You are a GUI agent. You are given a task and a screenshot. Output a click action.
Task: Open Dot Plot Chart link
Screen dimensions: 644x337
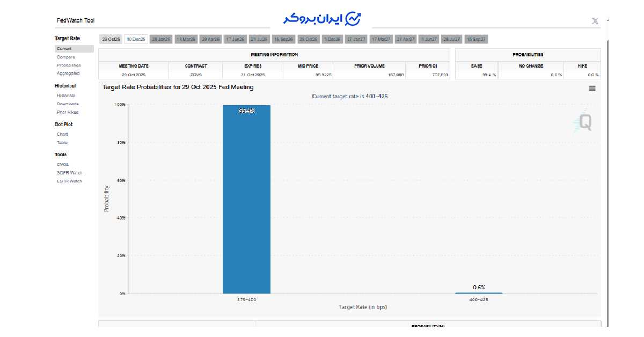click(x=62, y=134)
